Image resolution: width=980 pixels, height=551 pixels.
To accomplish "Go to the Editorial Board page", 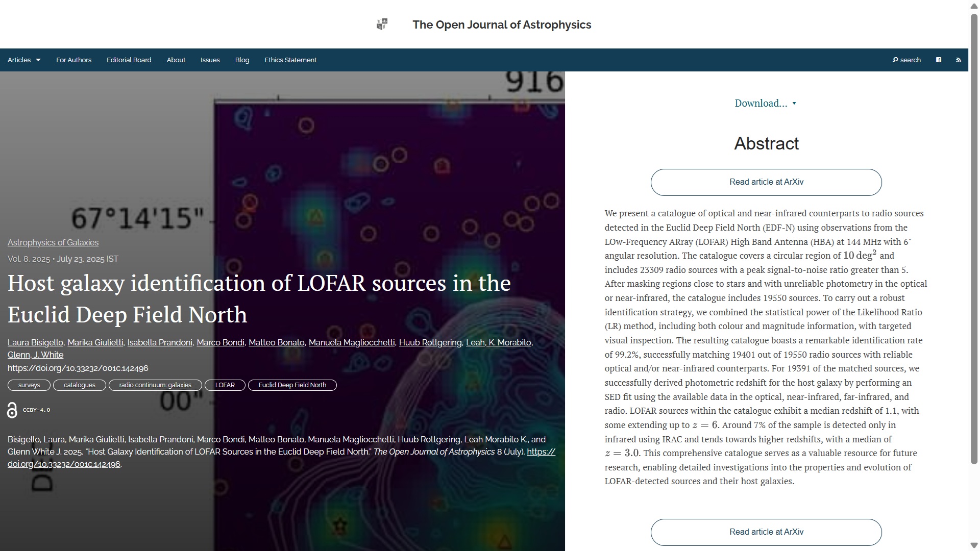I will coord(129,60).
